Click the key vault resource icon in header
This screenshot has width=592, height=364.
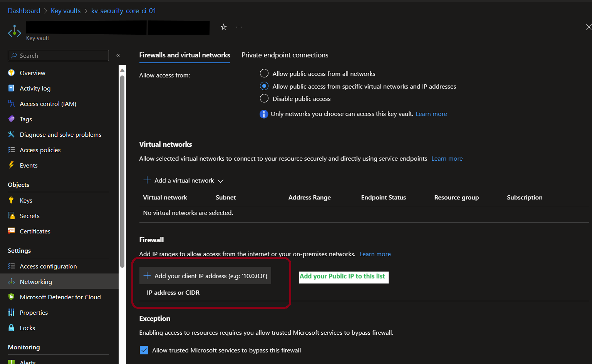[x=15, y=31]
